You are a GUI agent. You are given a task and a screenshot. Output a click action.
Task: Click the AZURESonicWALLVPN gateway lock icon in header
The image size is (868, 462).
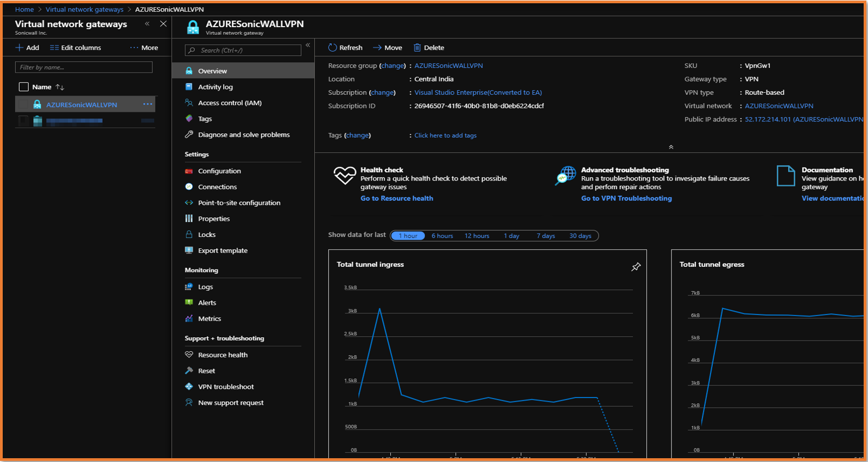tap(193, 28)
